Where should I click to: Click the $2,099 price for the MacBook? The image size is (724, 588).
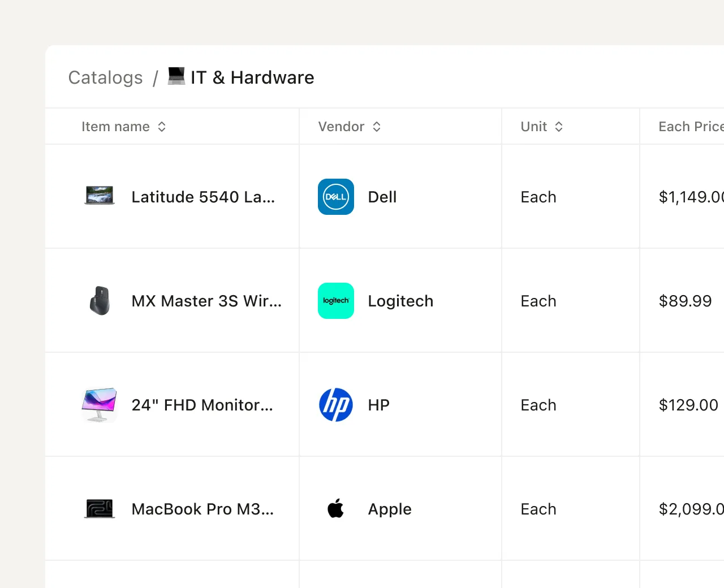click(x=691, y=509)
